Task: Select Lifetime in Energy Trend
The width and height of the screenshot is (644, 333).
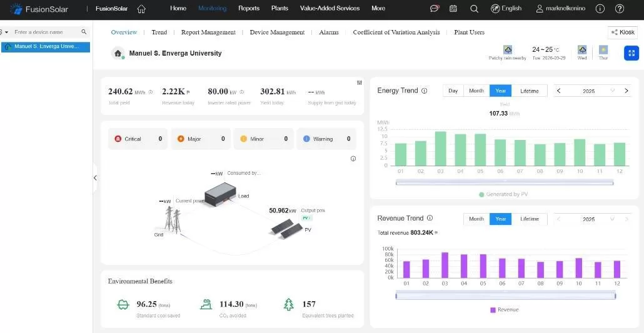Action: tap(530, 91)
